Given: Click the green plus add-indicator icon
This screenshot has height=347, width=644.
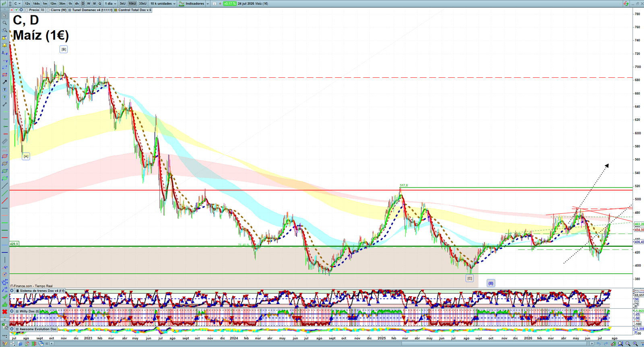Looking at the screenshot, I should click(x=17, y=10).
